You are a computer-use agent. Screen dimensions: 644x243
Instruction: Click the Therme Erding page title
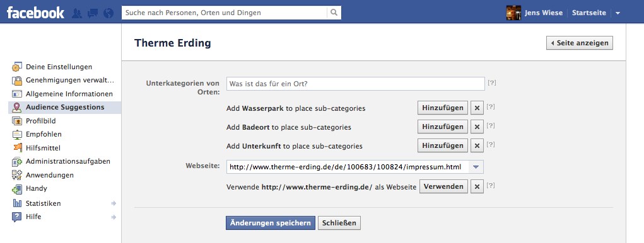172,43
